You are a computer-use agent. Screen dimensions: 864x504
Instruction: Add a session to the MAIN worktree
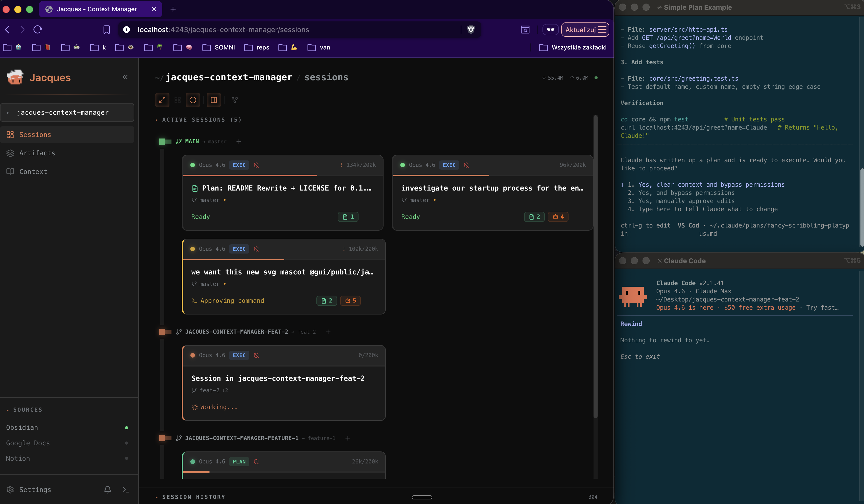click(239, 142)
